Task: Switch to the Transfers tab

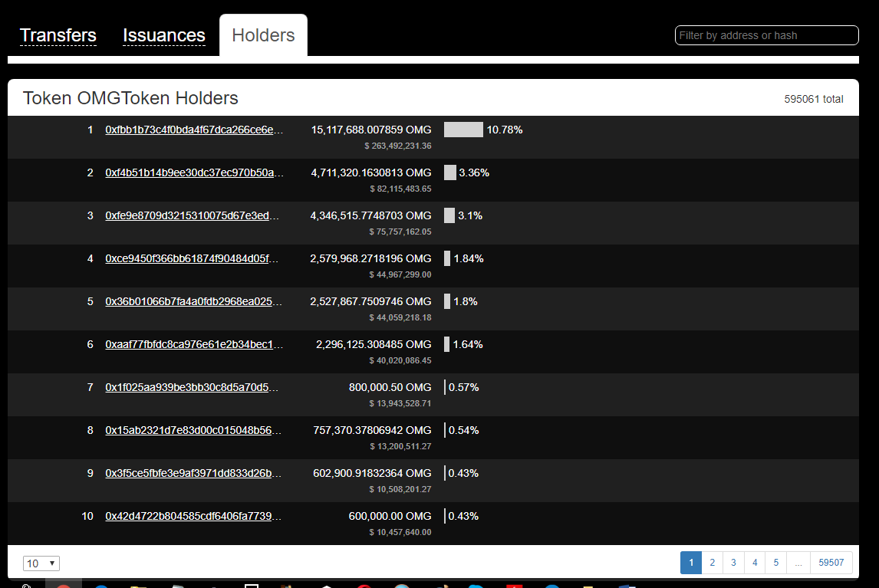Action: (58, 35)
